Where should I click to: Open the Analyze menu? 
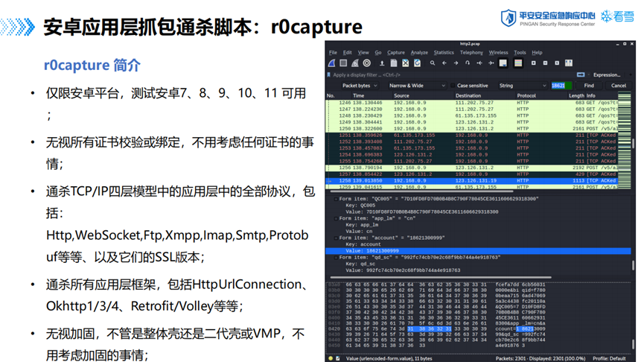click(419, 53)
